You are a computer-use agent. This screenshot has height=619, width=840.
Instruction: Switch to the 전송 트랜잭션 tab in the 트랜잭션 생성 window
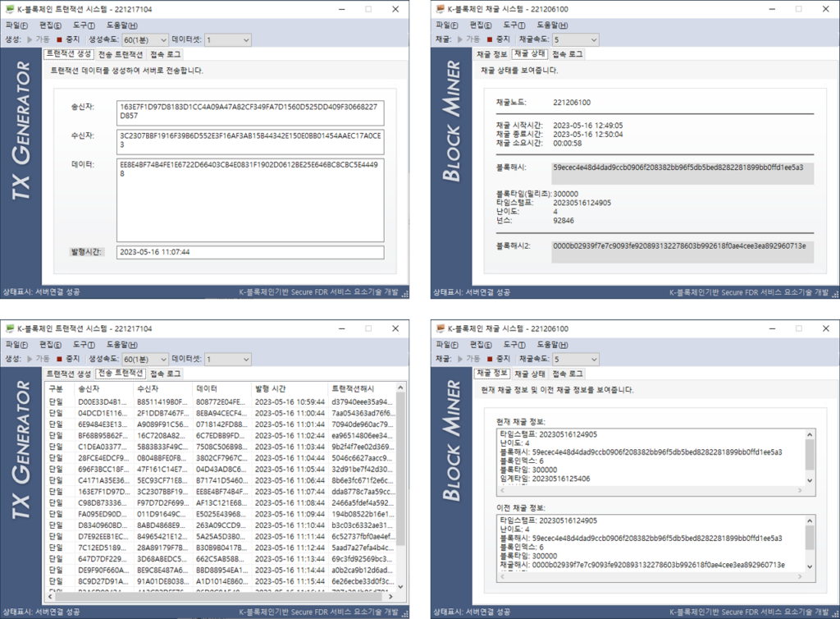121,54
